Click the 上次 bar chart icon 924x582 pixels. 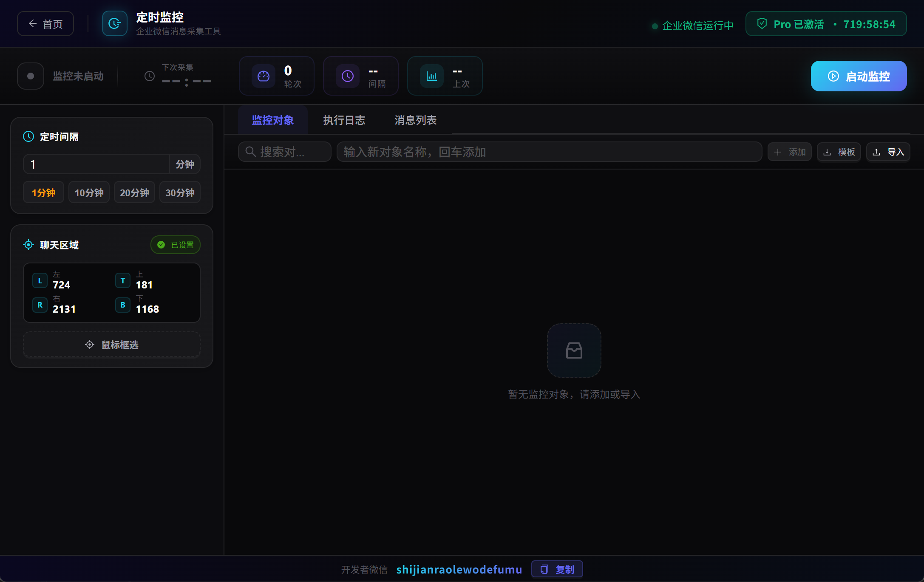432,76
